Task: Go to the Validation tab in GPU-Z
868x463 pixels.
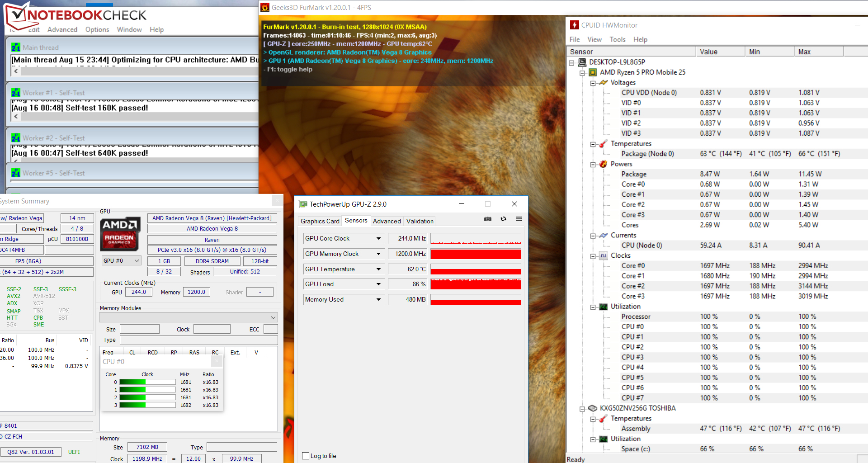Action: [x=420, y=221]
